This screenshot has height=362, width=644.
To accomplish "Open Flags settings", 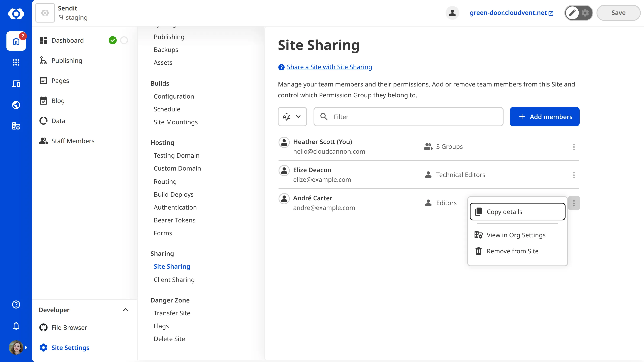I will (161, 326).
